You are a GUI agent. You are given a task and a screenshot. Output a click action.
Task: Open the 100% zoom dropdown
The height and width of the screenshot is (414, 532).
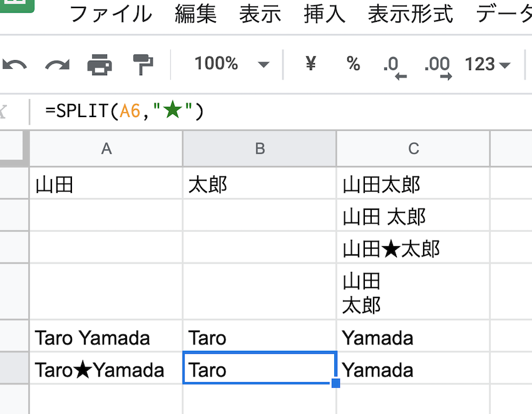(232, 64)
